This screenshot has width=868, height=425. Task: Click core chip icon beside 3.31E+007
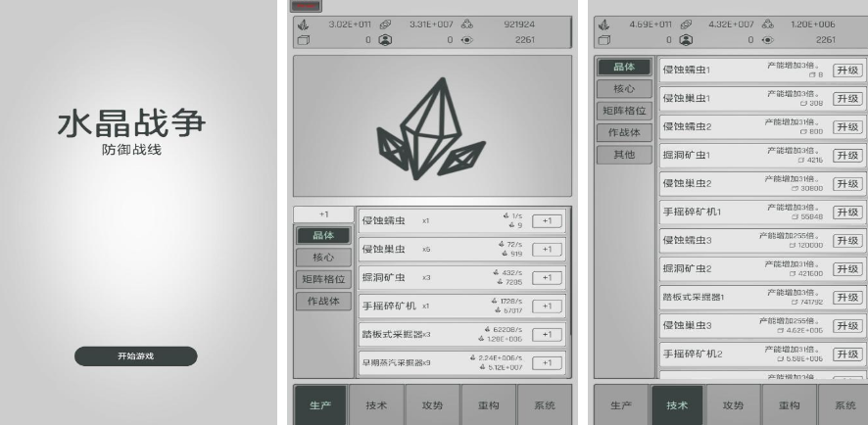click(x=385, y=24)
